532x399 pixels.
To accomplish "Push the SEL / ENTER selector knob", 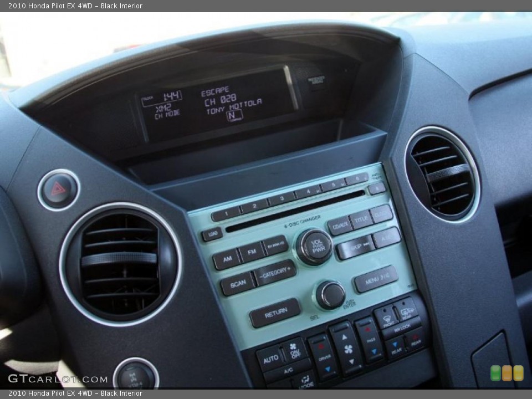I will (x=330, y=295).
